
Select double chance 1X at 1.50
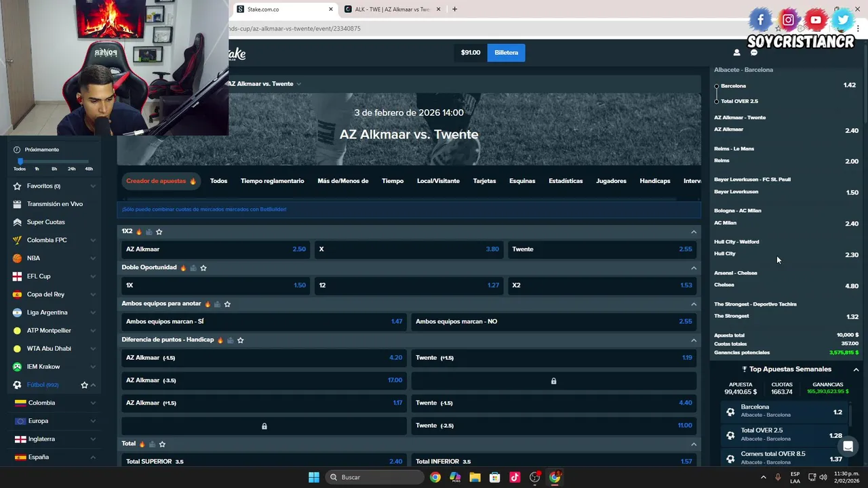[x=216, y=285]
